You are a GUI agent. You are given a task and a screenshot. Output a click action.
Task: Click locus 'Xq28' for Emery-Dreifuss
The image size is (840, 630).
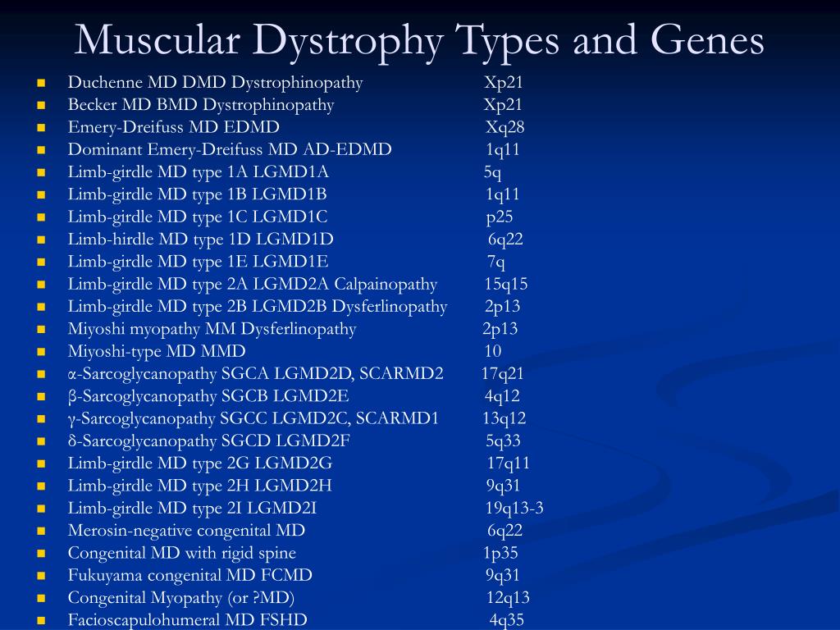(505, 128)
